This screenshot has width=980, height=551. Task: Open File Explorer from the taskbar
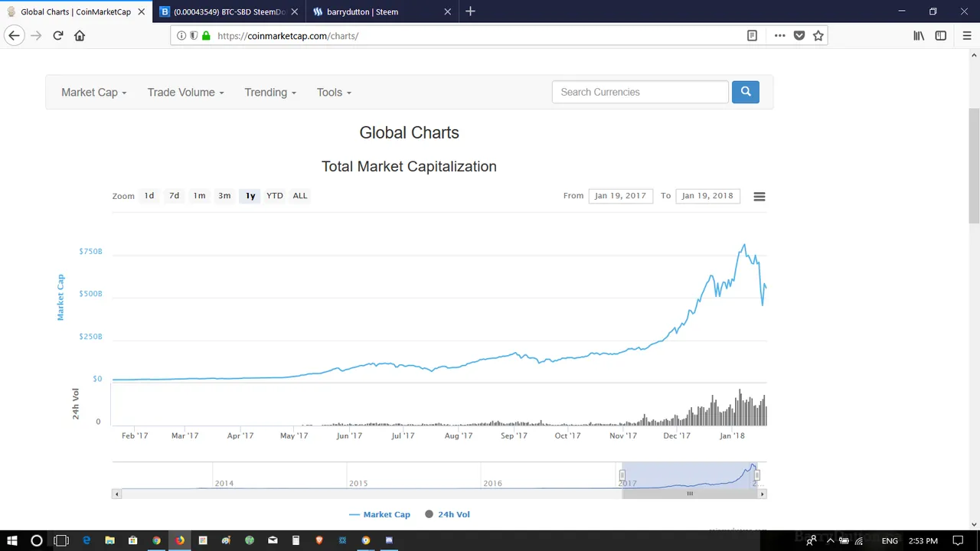click(109, 540)
